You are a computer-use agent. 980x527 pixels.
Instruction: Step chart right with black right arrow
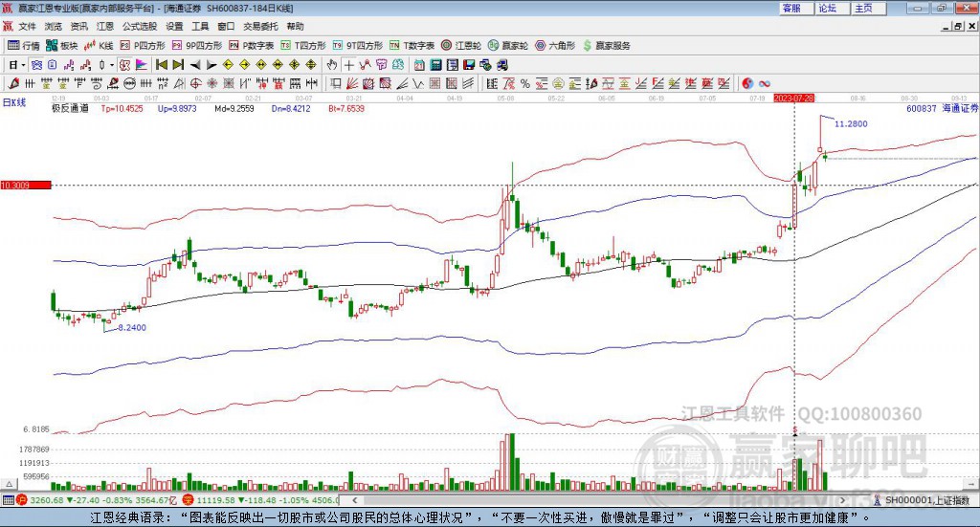212,65
